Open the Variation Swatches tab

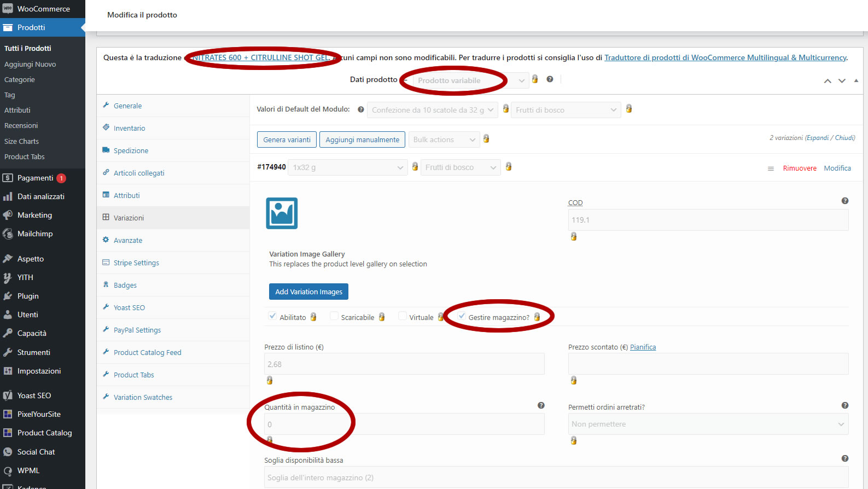[173, 397]
